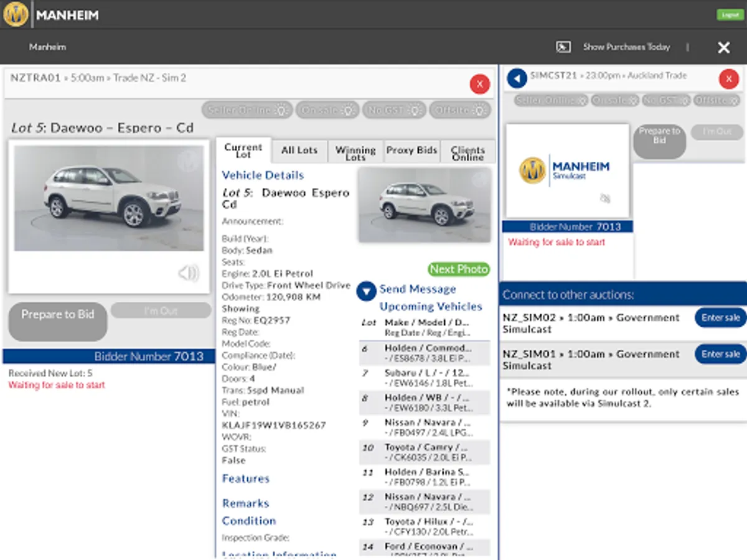
Task: Toggle On sale indicator in NZTRA01 panel
Action: [328, 110]
